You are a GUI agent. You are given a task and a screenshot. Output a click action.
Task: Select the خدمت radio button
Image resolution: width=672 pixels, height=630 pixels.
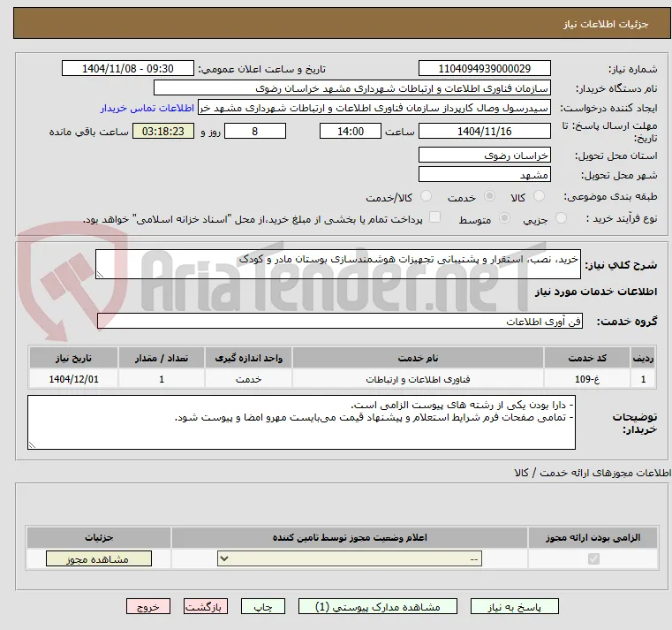[x=489, y=196]
